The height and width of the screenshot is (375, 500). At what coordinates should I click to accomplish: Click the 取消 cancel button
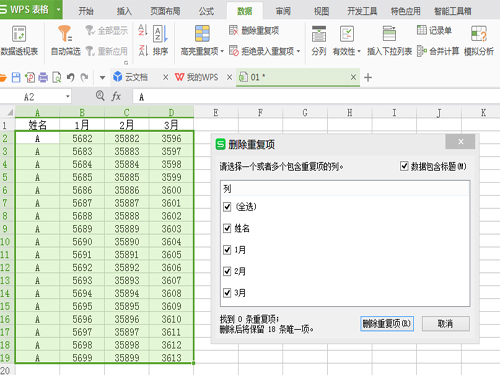coord(446,324)
